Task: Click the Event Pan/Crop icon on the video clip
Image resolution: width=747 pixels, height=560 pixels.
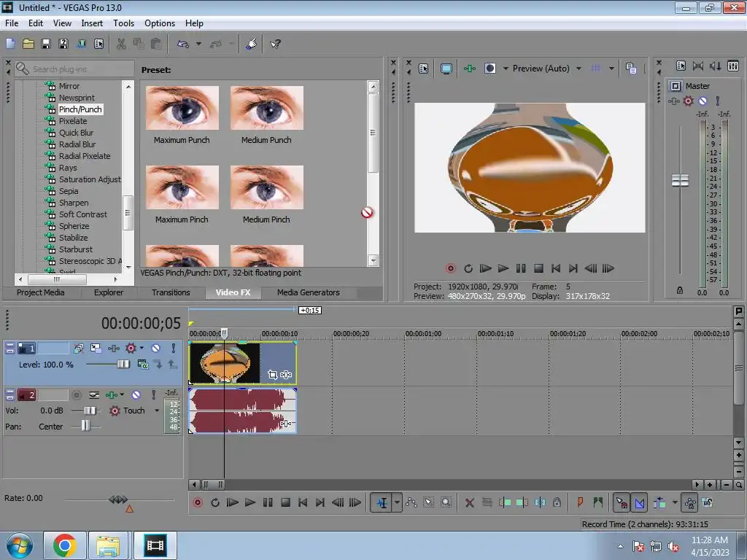Action: [x=273, y=375]
